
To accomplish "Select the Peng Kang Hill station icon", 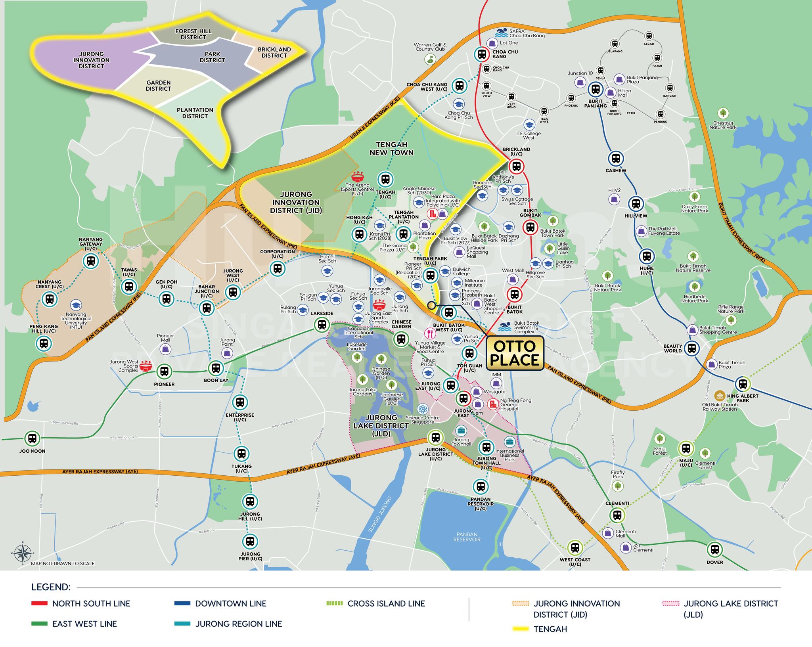I will click(44, 343).
